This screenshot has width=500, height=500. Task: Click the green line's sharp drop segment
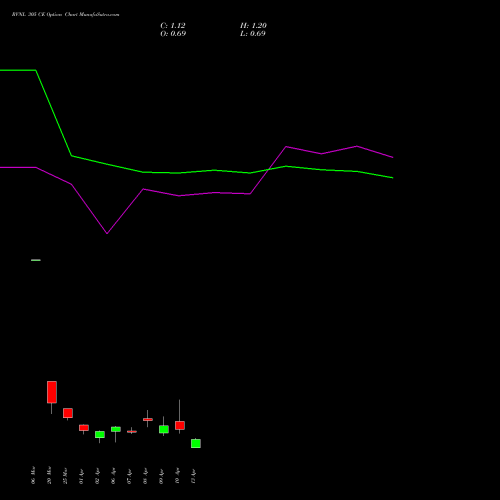54,113
